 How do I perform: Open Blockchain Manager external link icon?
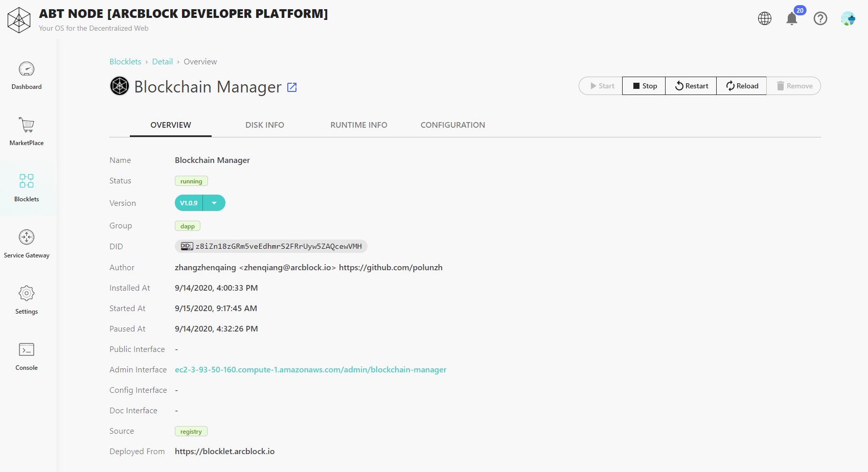(x=292, y=87)
